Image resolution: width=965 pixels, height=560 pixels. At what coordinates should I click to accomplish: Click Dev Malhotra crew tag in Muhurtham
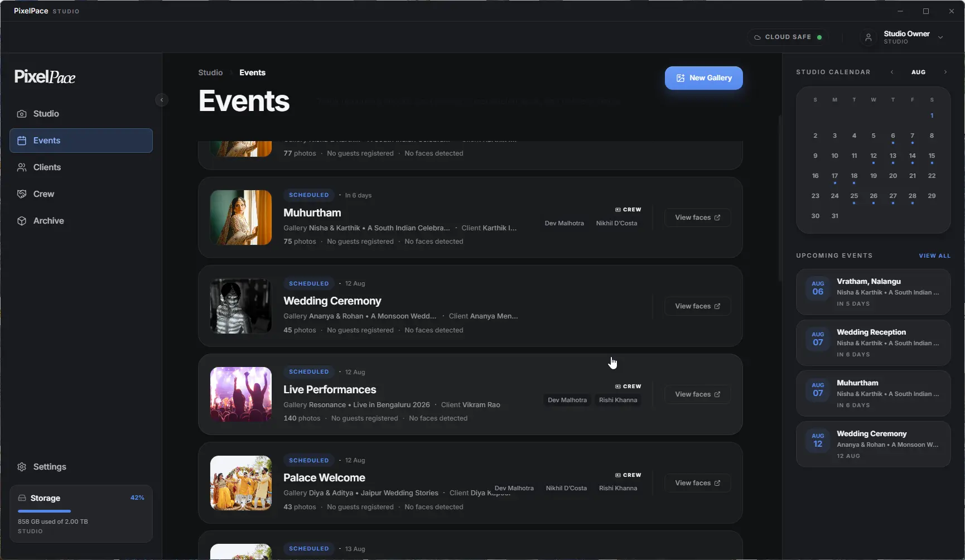coord(564,223)
